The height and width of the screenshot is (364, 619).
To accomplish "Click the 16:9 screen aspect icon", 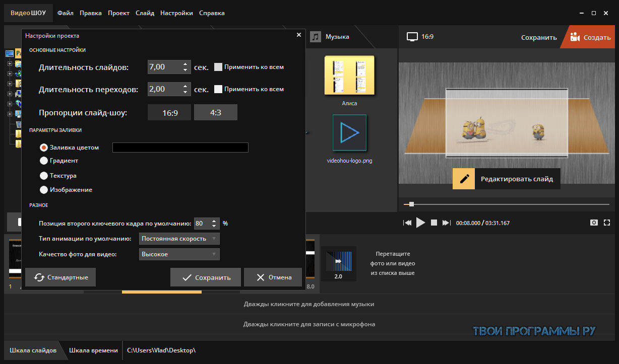I will (412, 37).
